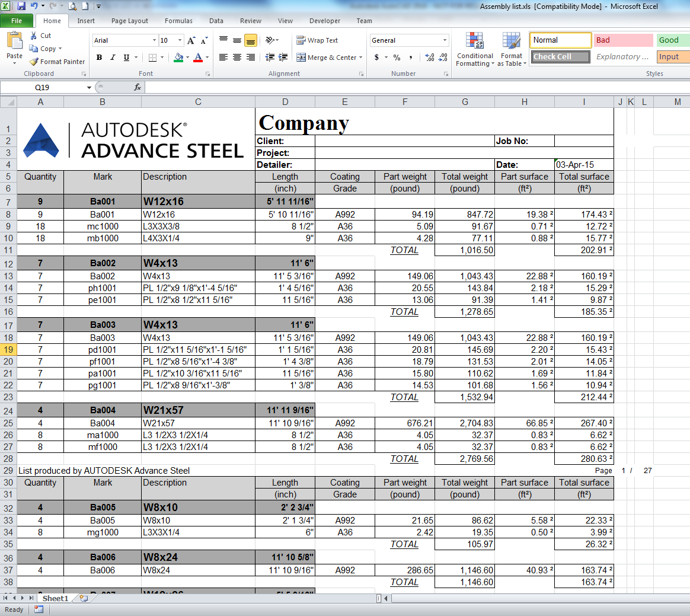Expand the Copy dropdown arrow

click(60, 49)
